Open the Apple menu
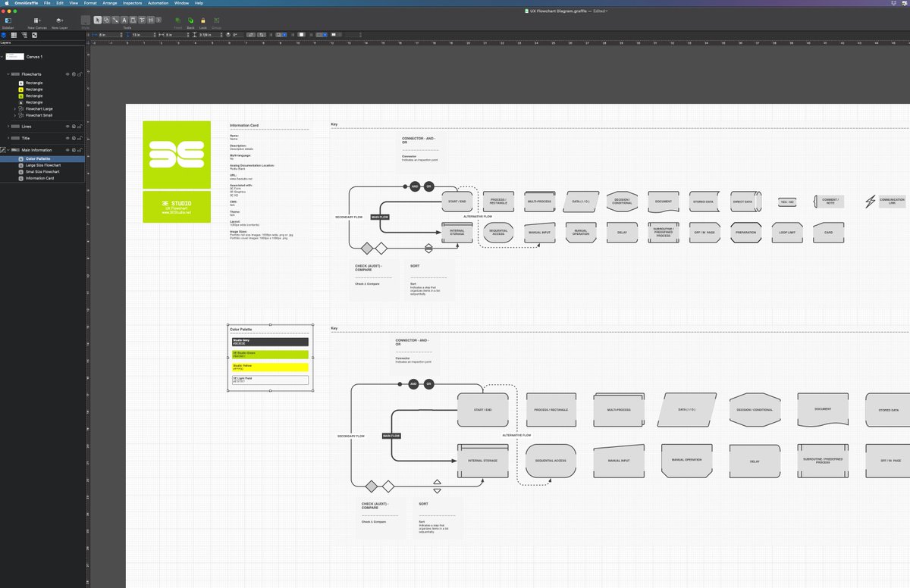The width and height of the screenshot is (910, 588). 6,3
